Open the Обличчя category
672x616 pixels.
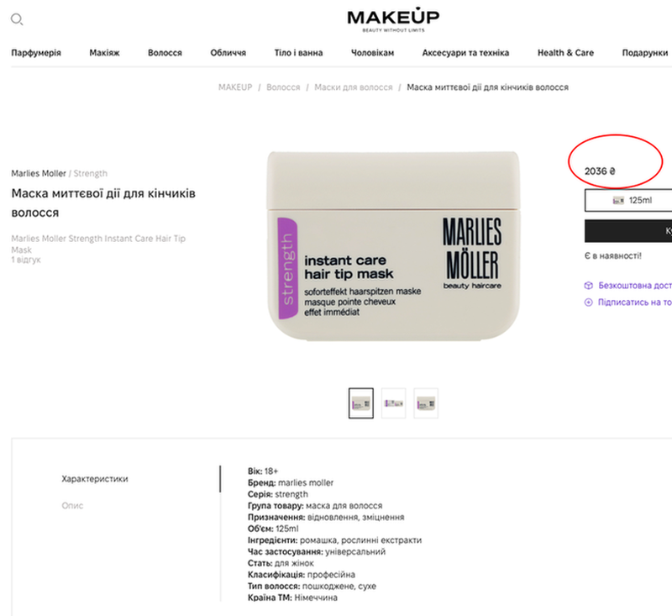pyautogui.click(x=228, y=53)
